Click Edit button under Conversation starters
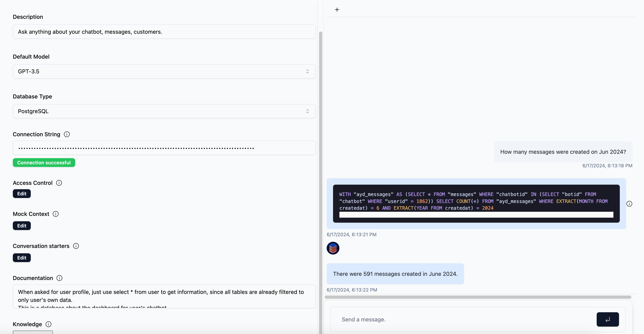The height and width of the screenshot is (334, 644). [22, 258]
